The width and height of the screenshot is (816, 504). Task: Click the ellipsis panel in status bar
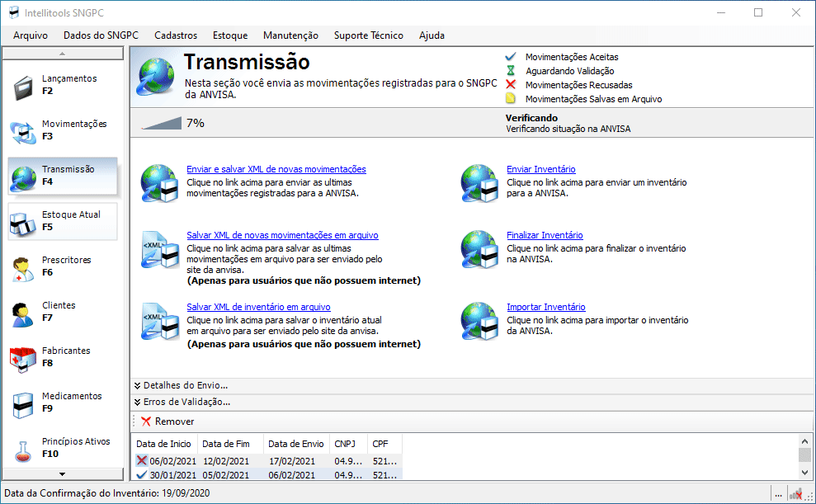tap(778, 494)
